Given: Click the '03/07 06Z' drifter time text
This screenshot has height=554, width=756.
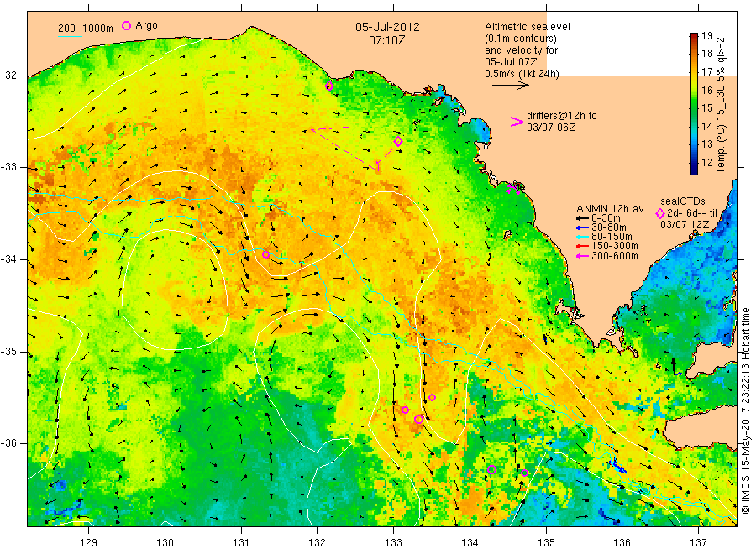Looking at the screenshot, I should point(551,128).
